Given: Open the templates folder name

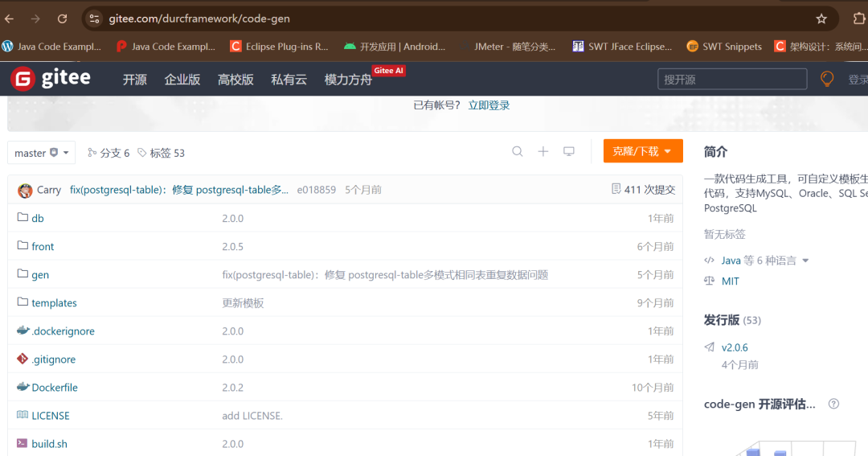Looking at the screenshot, I should point(55,303).
